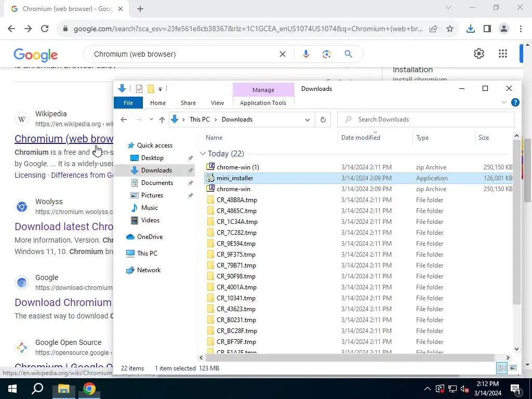Image resolution: width=532 pixels, height=399 pixels.
Task: Click New folder icon in quick access toolbar
Action: click(x=151, y=89)
